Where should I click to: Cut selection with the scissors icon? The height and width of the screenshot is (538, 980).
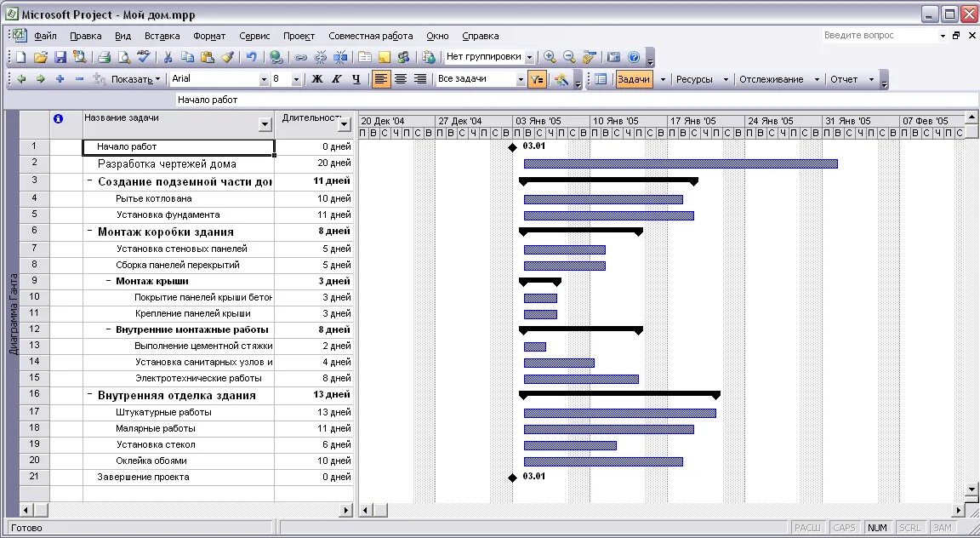[168, 57]
